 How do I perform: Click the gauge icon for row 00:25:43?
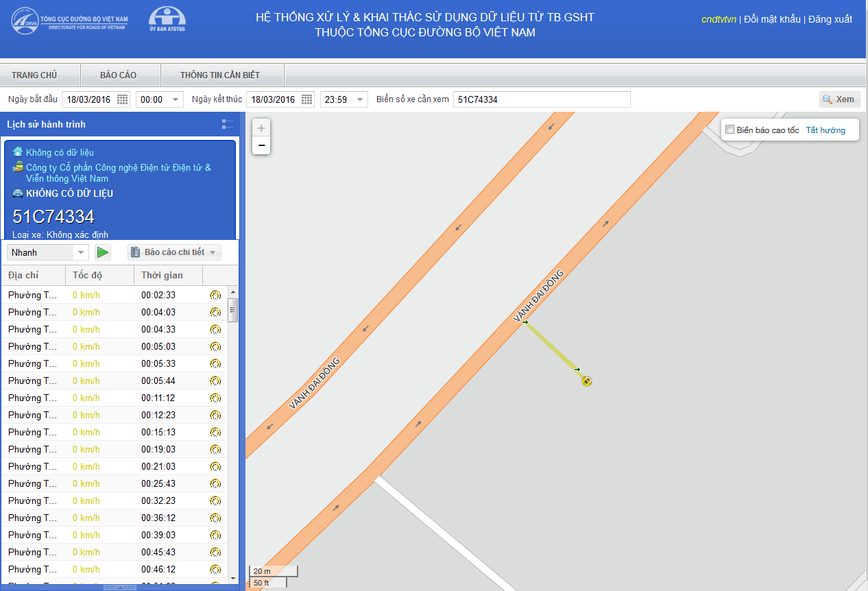(215, 483)
